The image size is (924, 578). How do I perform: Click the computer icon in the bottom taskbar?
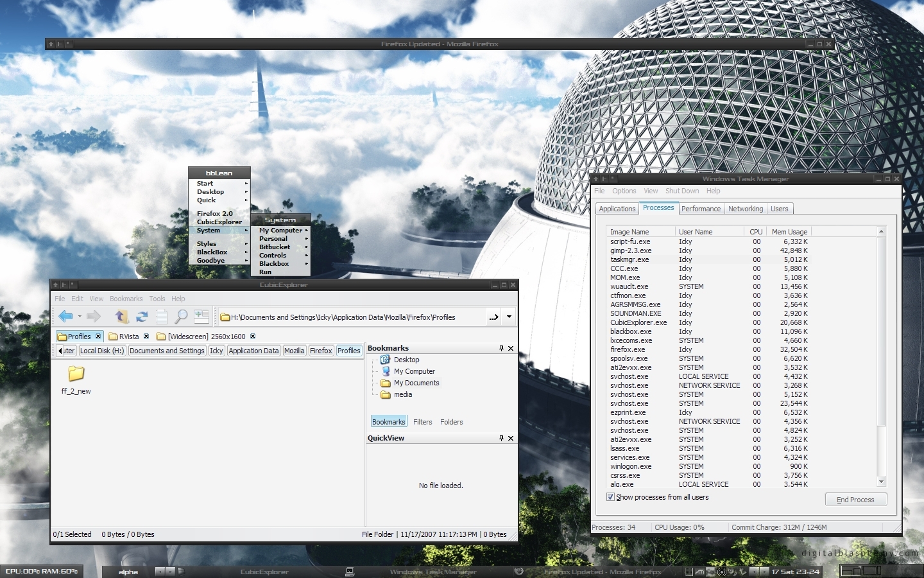click(x=350, y=571)
